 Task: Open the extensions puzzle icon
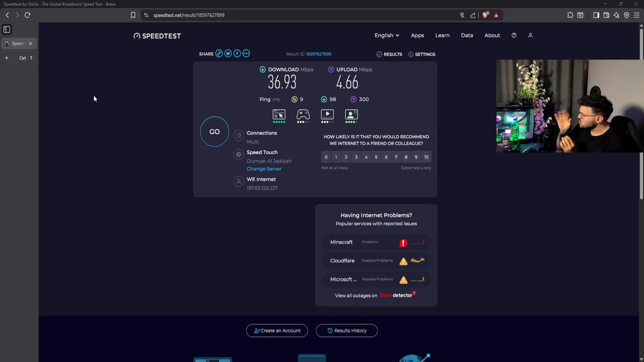570,15
